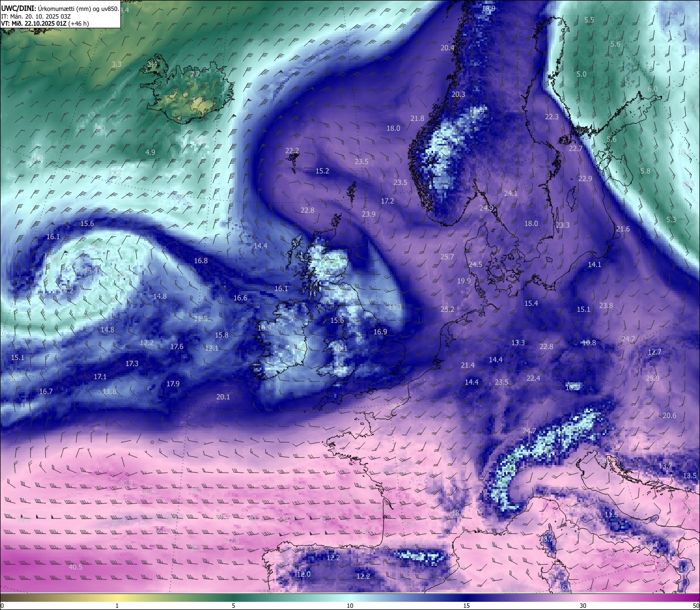Click the 15.8 value label

coord(221,335)
